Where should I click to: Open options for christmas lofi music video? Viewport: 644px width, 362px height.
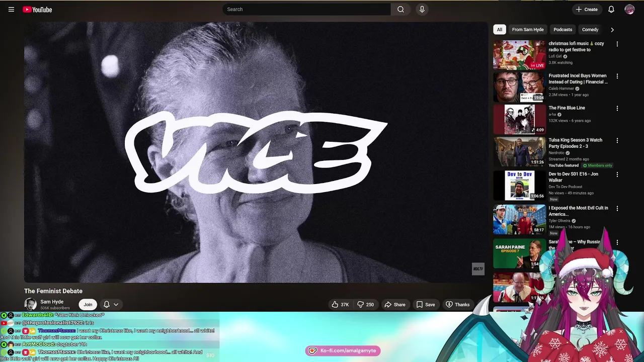point(617,44)
